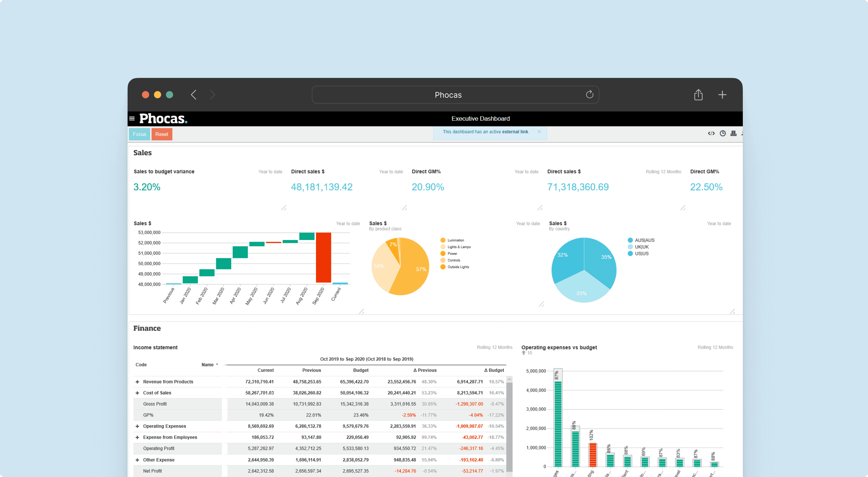Screen dimensions: 868x477
Task: Click resize handle of Sales by country chart
Action: pyautogui.click(x=732, y=311)
